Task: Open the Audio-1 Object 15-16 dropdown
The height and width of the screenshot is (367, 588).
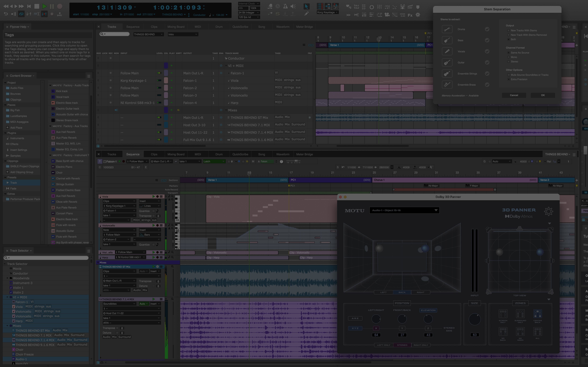Action: pyautogui.click(x=404, y=210)
